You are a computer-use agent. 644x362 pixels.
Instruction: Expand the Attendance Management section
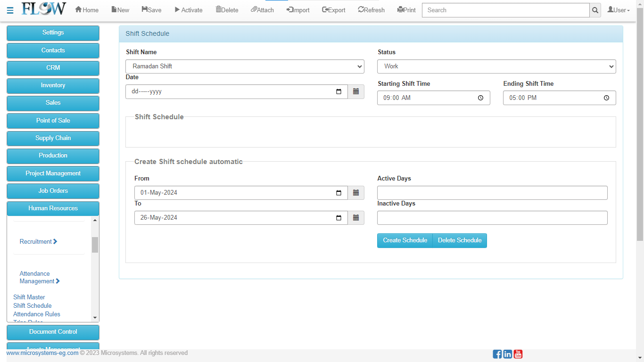(40, 277)
